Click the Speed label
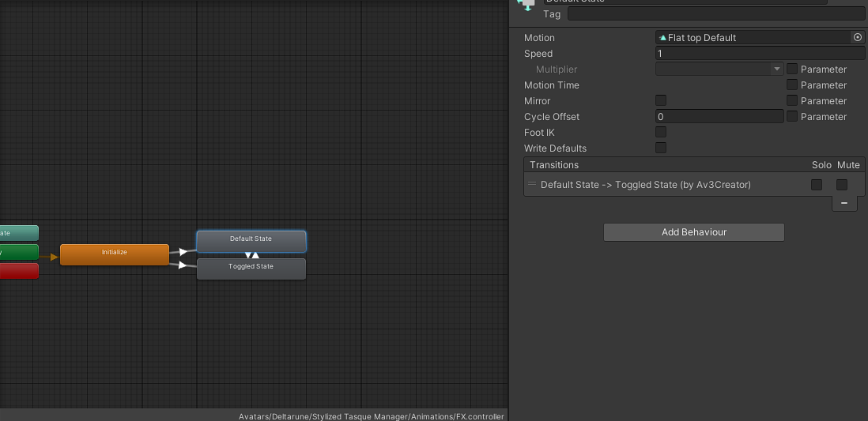868x421 pixels. click(x=538, y=53)
